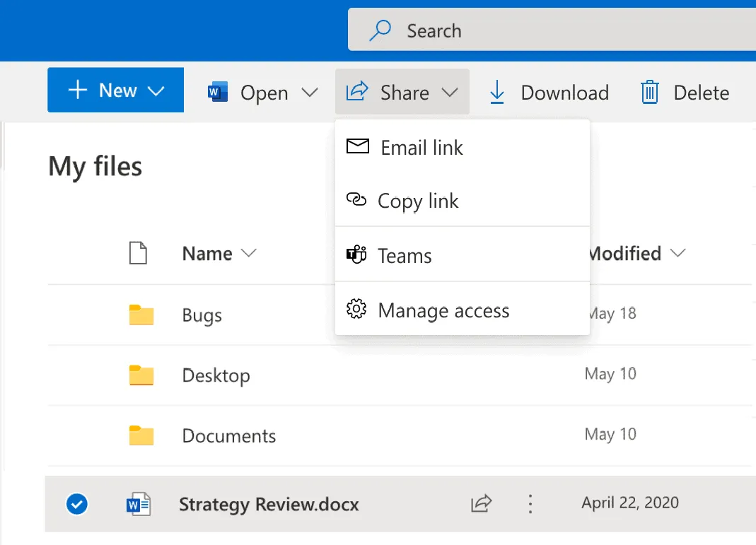The width and height of the screenshot is (756, 545).
Task: Open the Modified column sort dropdown
Action: tap(678, 253)
